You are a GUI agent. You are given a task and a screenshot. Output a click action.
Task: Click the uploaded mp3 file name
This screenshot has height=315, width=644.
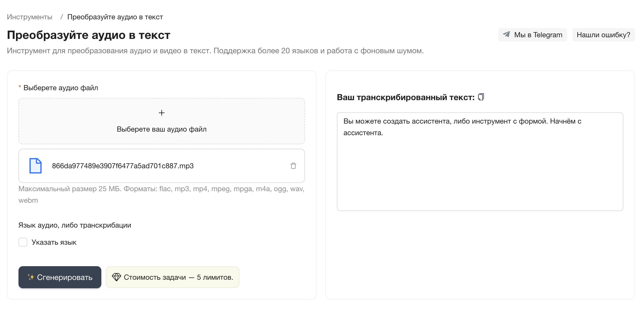click(123, 166)
